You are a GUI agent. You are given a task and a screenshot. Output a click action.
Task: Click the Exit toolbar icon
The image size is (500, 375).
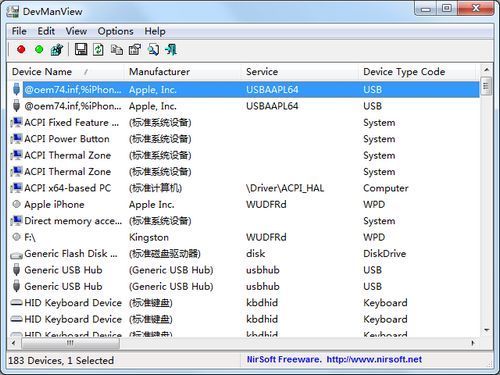point(171,50)
